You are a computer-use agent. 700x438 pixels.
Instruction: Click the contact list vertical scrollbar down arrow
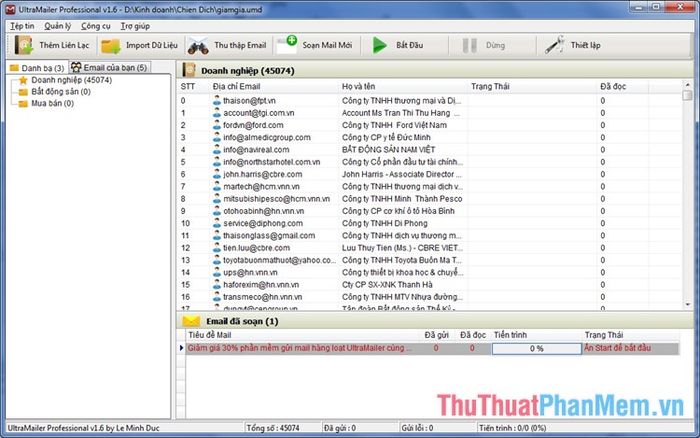(x=687, y=306)
